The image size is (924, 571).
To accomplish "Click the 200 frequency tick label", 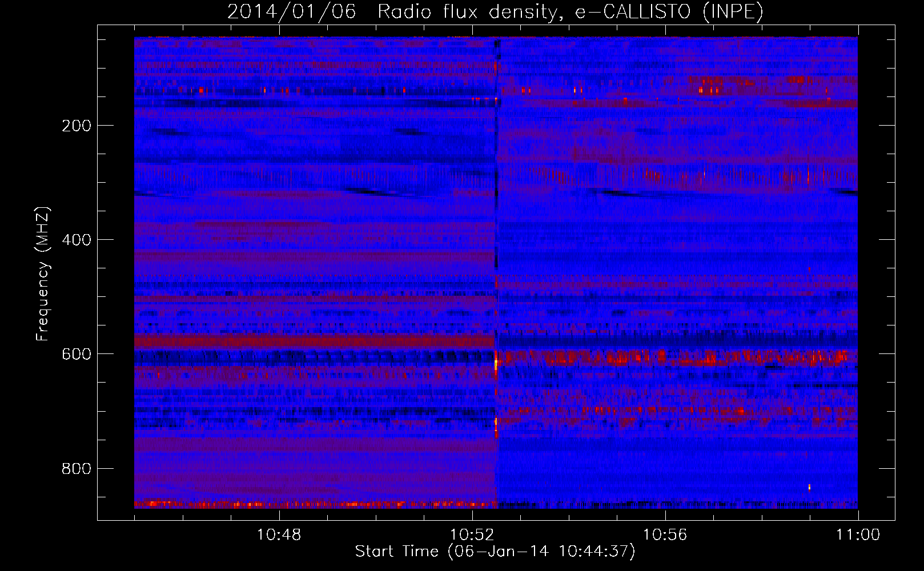I will [x=77, y=126].
